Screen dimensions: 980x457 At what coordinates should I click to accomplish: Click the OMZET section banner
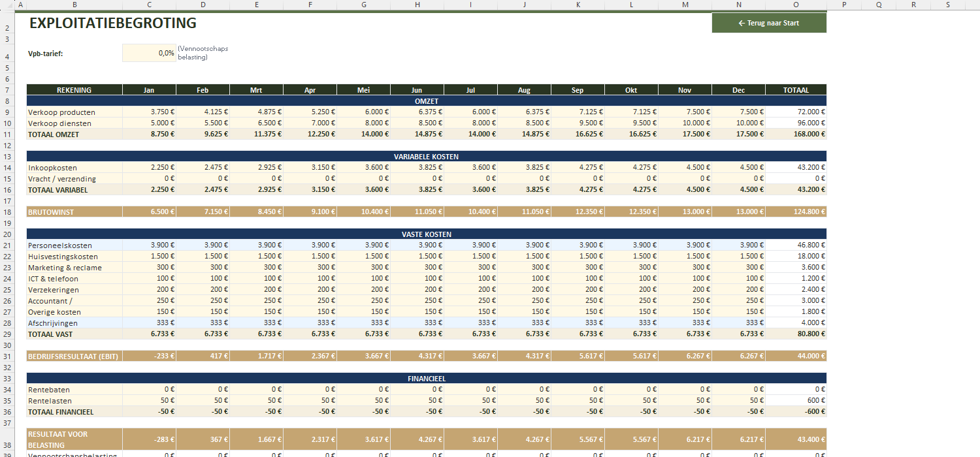click(x=427, y=101)
